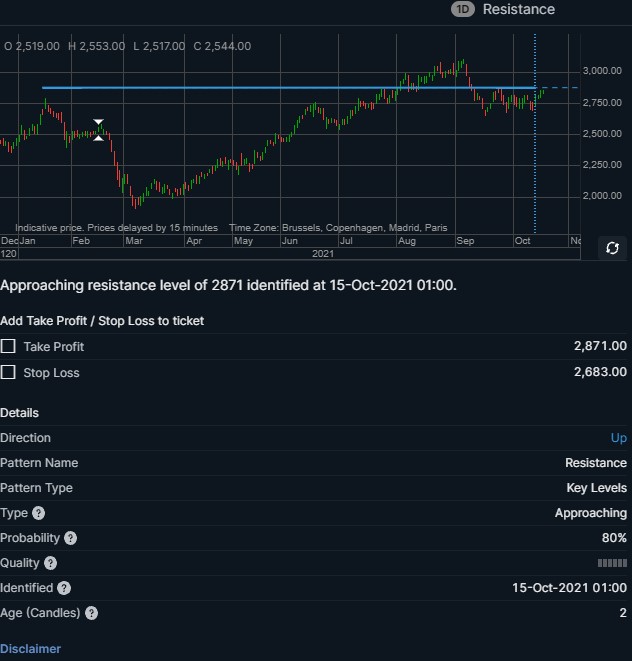Click the Up direction value
Image resolution: width=632 pixels, height=661 pixels.
click(619, 438)
